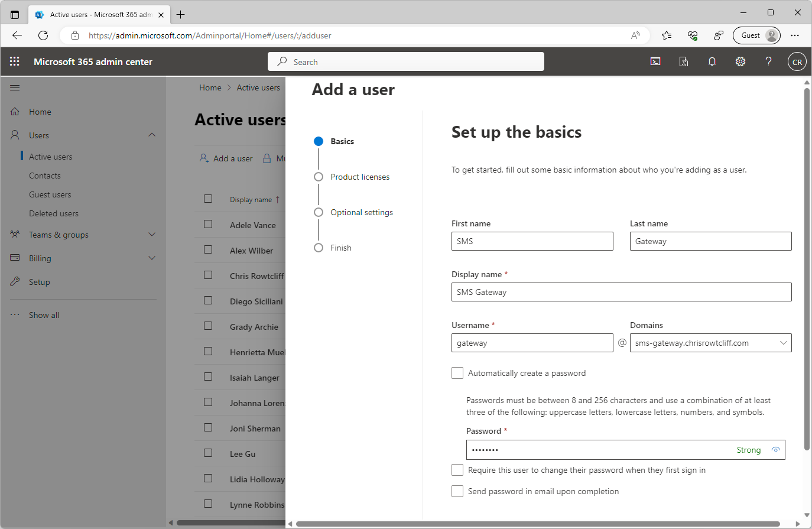Collapse the Users section in sidebar
This screenshot has width=812, height=529.
click(x=152, y=135)
